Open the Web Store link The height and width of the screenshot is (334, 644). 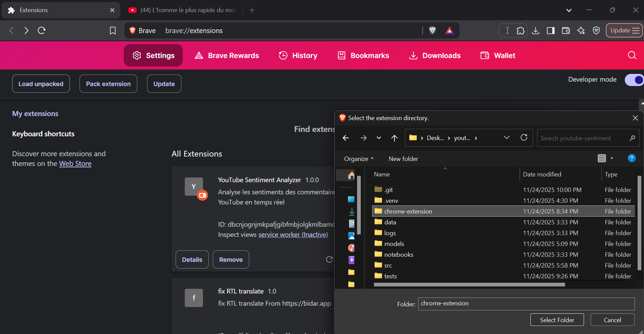click(x=75, y=164)
